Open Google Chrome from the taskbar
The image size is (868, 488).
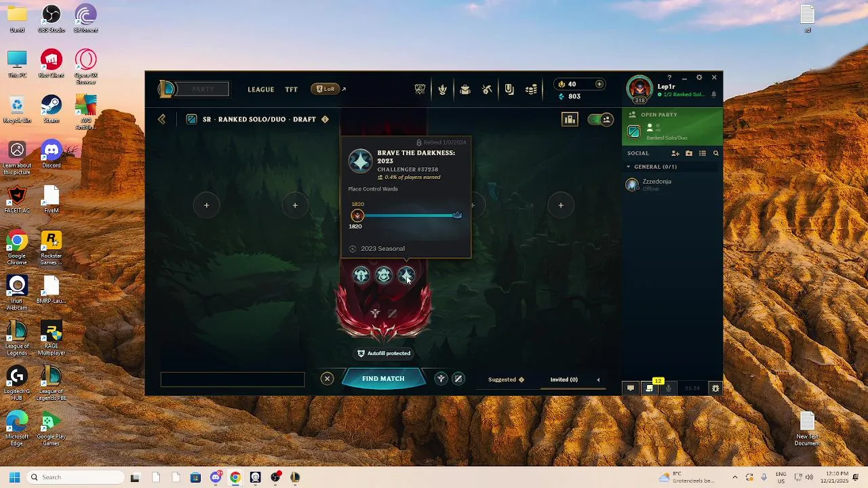tap(235, 477)
